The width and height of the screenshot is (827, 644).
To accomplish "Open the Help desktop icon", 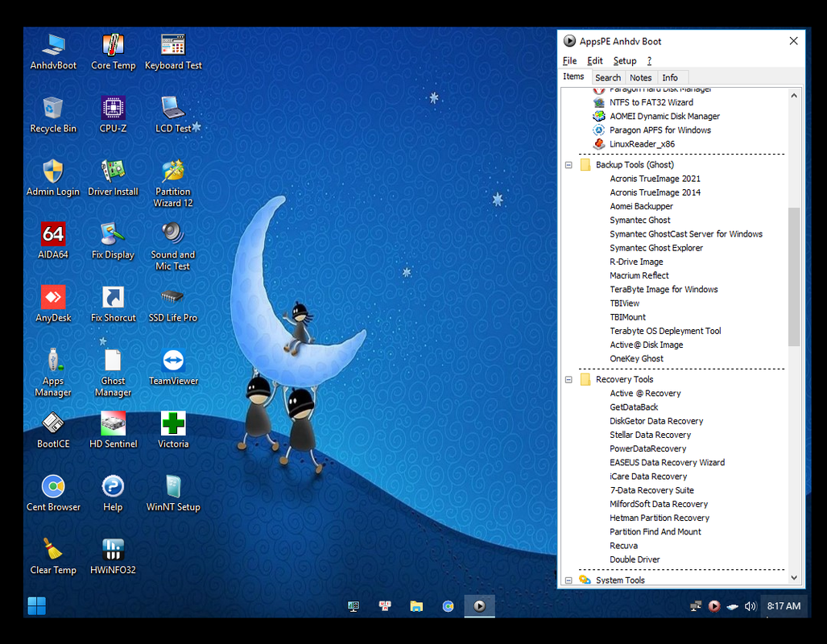I will [113, 493].
